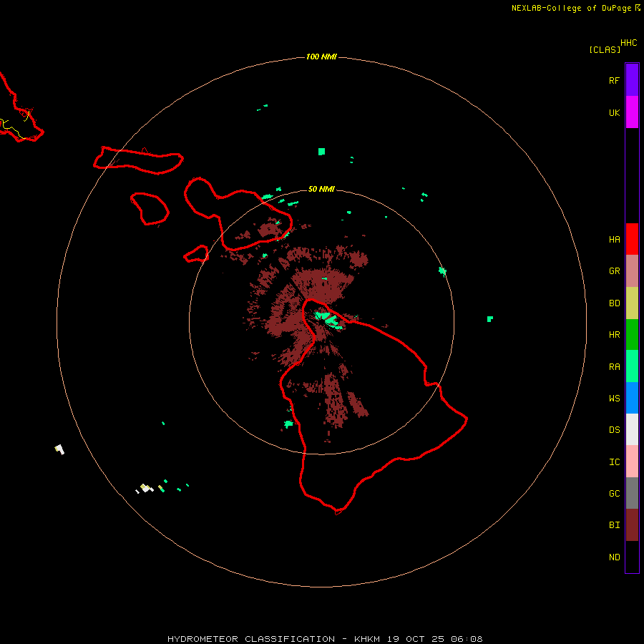The height and width of the screenshot is (644, 644).
Task: Click the "ND" legend label
Action: 615,557
